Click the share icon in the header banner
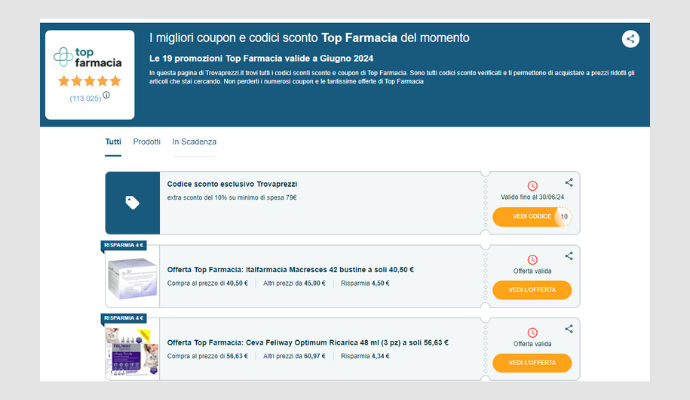Viewport: 690px width, 400px height. click(630, 39)
